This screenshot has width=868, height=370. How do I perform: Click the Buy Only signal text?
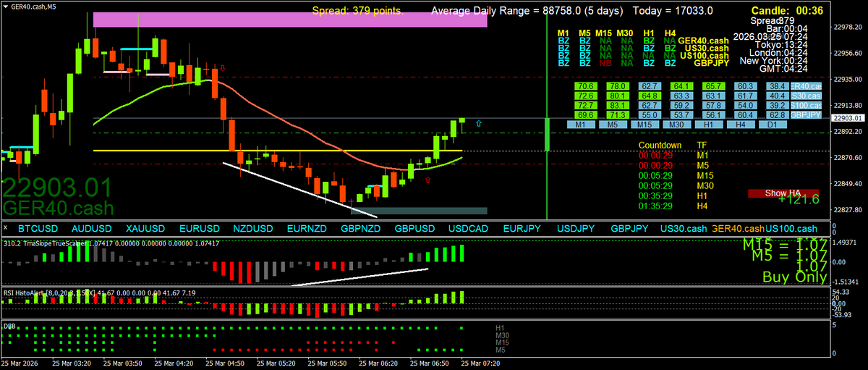[794, 277]
